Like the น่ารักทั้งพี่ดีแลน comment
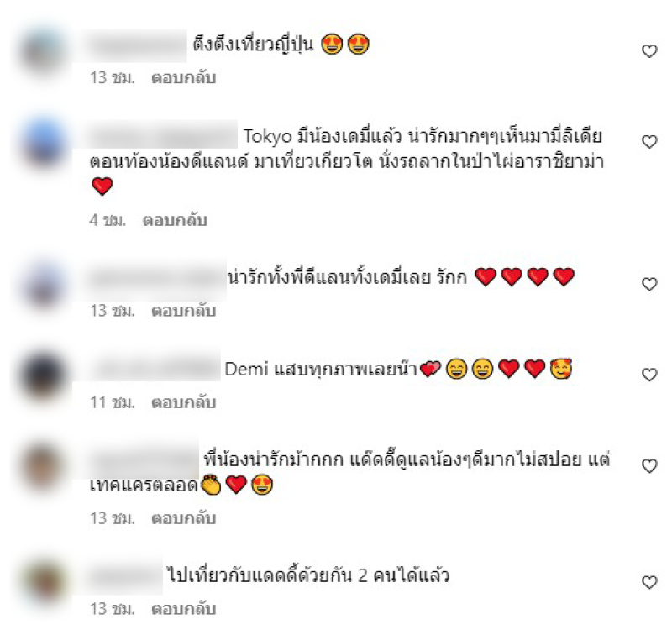 [x=649, y=284]
